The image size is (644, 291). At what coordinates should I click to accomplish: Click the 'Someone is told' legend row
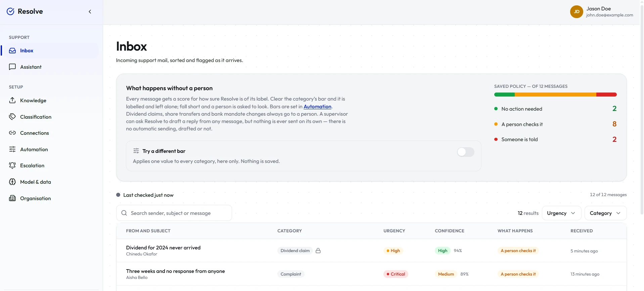pyautogui.click(x=555, y=139)
